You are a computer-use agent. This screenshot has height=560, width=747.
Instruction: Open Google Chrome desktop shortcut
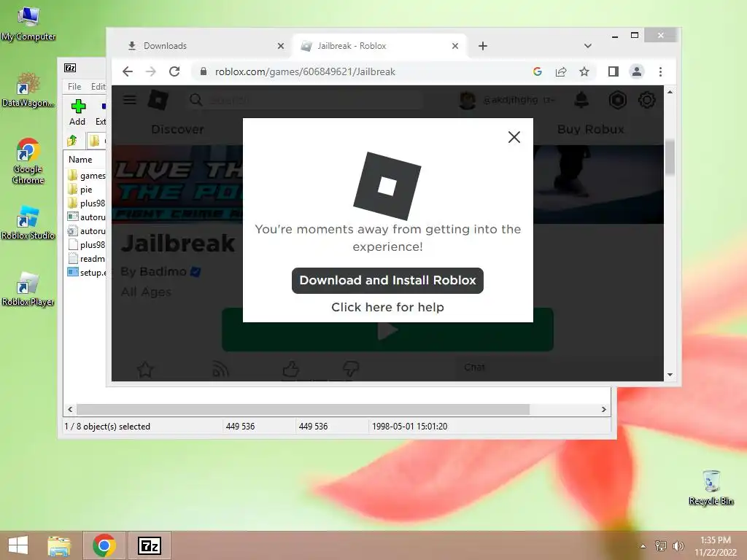(x=28, y=161)
